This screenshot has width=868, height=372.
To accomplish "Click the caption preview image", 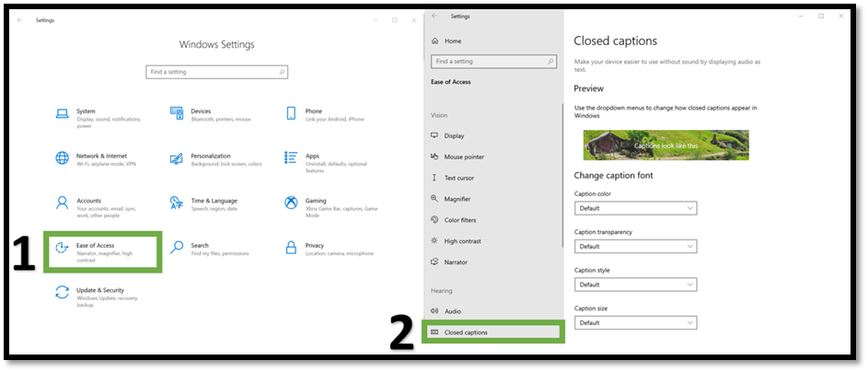I will click(665, 145).
